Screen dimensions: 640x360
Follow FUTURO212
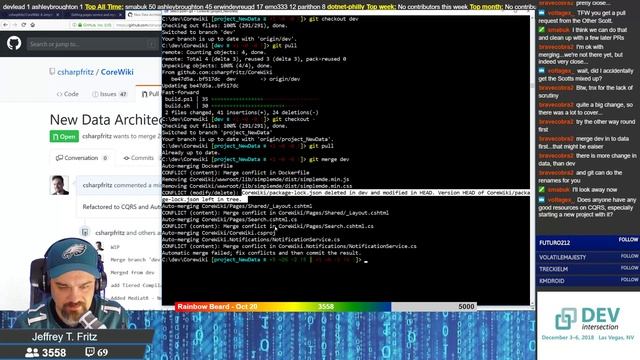(629, 240)
